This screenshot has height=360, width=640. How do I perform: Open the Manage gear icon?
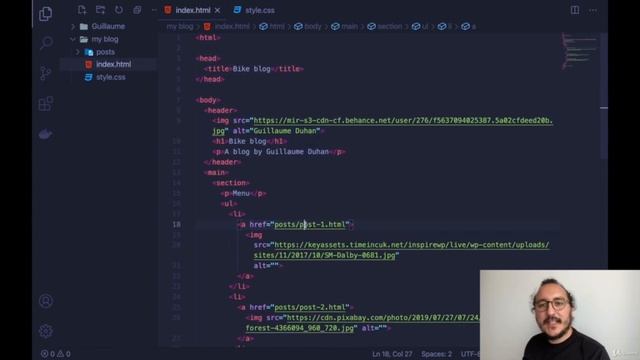pos(46,331)
